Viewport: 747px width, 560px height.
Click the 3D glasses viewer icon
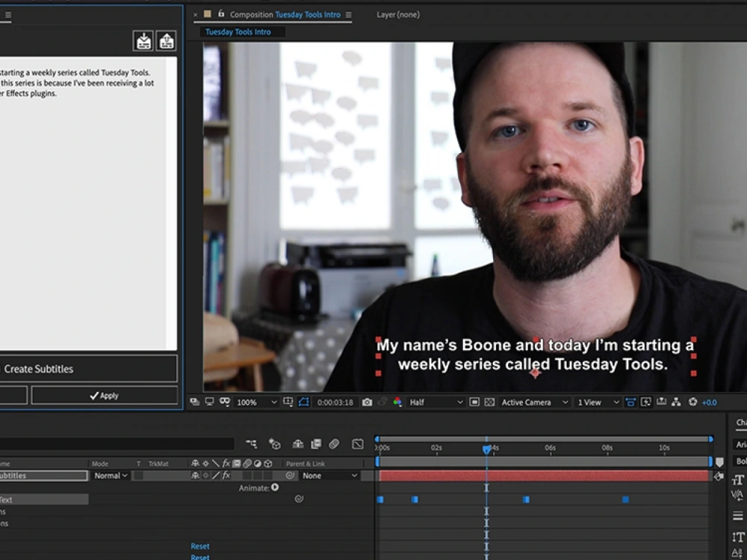pos(225,402)
